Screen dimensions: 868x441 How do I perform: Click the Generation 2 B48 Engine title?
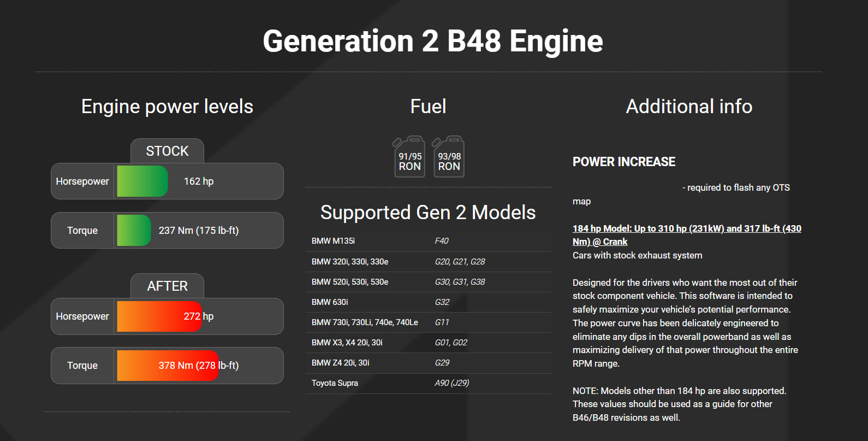[433, 42]
